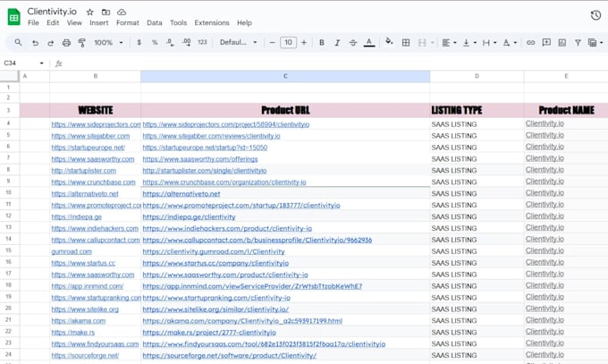The width and height of the screenshot is (608, 364).
Task: Open the indiehackers product URL link
Action: coord(227,229)
